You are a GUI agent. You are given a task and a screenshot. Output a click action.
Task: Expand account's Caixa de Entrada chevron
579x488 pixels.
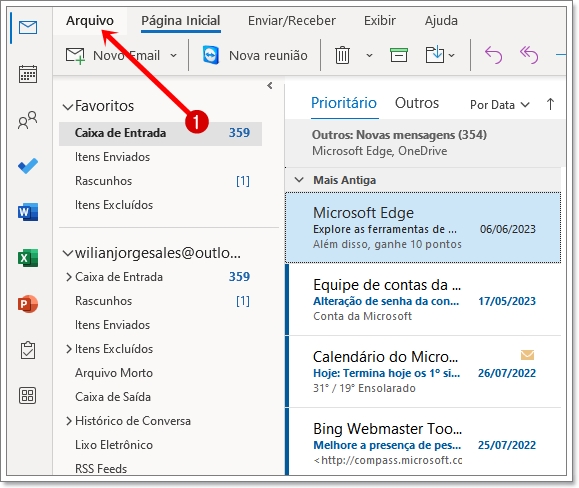[69, 277]
